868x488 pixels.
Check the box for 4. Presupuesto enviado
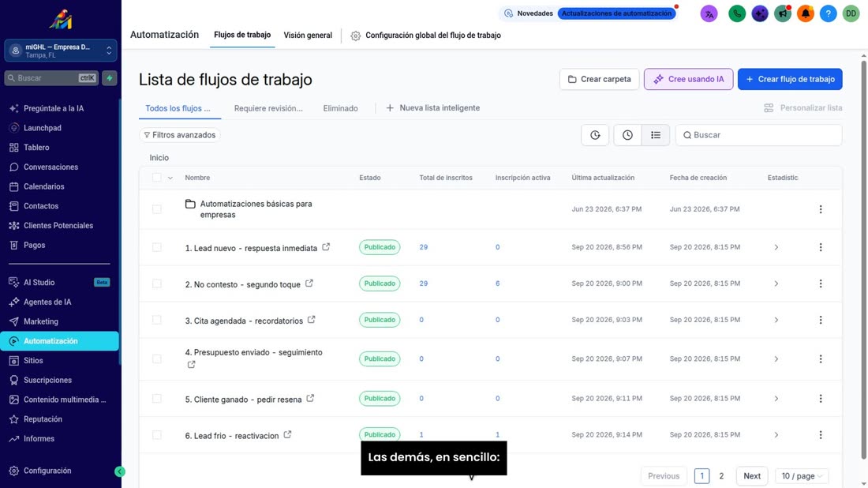157,359
